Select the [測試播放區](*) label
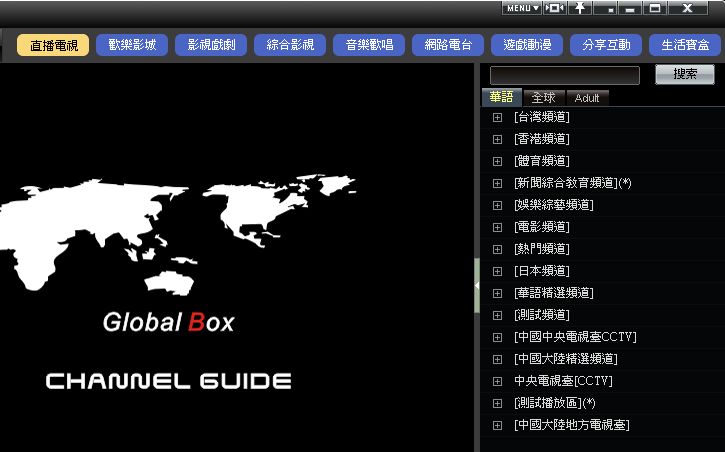The width and height of the screenshot is (725, 452). [x=554, y=403]
